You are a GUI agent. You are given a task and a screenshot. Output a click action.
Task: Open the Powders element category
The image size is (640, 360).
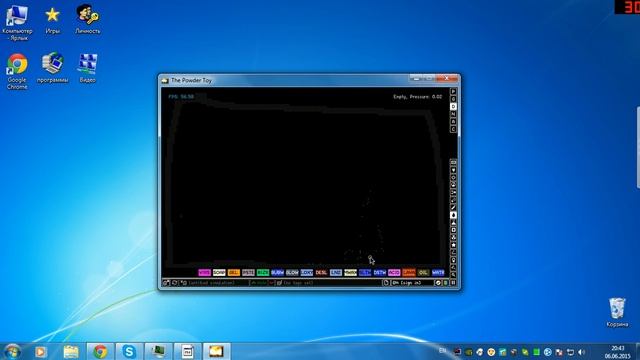click(x=453, y=222)
